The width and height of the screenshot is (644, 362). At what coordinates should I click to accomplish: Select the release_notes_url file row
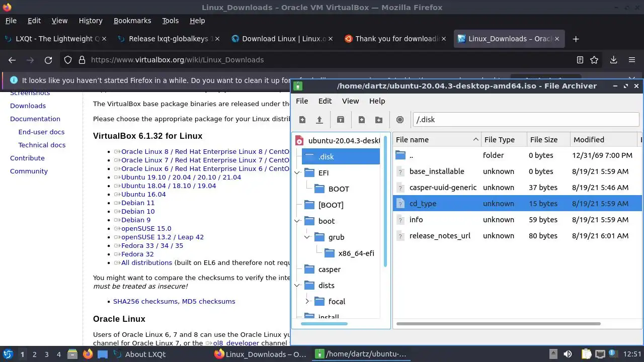point(517,236)
